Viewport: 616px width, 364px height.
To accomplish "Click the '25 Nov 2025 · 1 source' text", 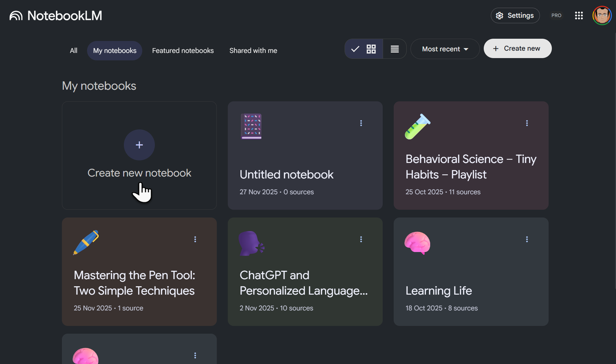I will [108, 308].
